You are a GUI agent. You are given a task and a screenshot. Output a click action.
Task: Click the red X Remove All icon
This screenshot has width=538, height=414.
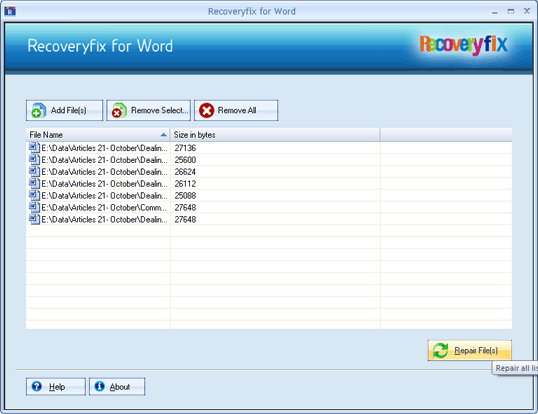[x=207, y=110]
